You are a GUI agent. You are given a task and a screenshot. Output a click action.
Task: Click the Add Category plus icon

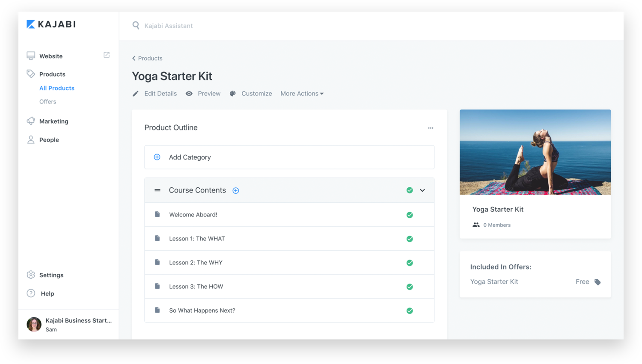(157, 157)
